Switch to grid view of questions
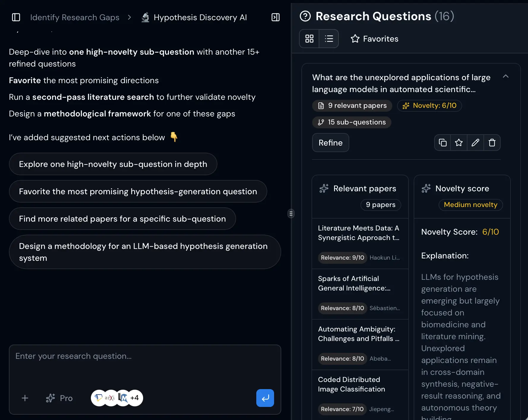 309,39
